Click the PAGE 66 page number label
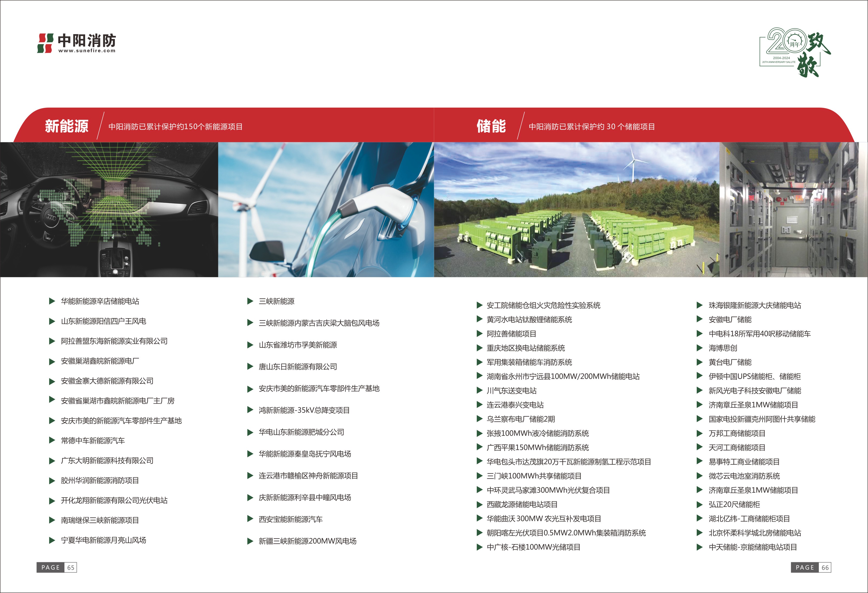 tap(811, 568)
